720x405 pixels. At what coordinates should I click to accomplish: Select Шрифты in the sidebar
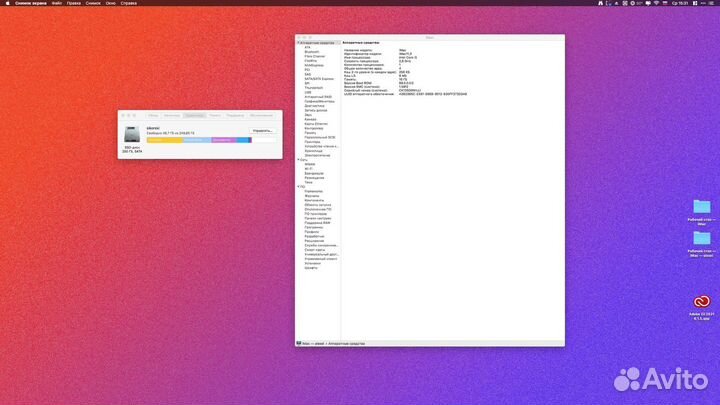click(x=311, y=268)
